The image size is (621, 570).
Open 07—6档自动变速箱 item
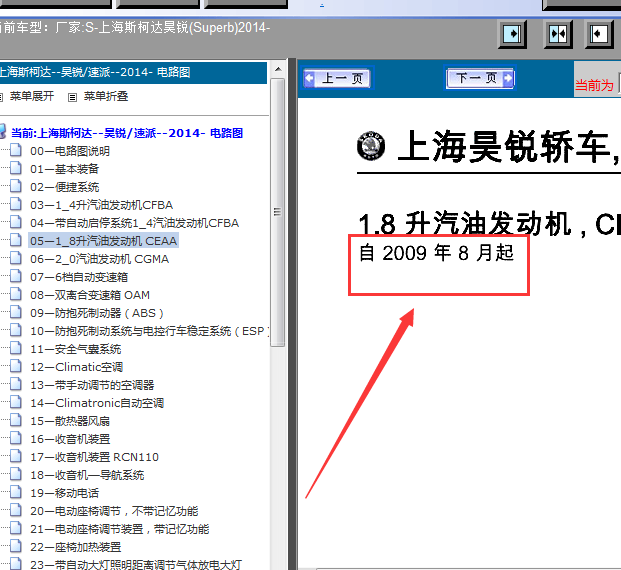click(79, 277)
